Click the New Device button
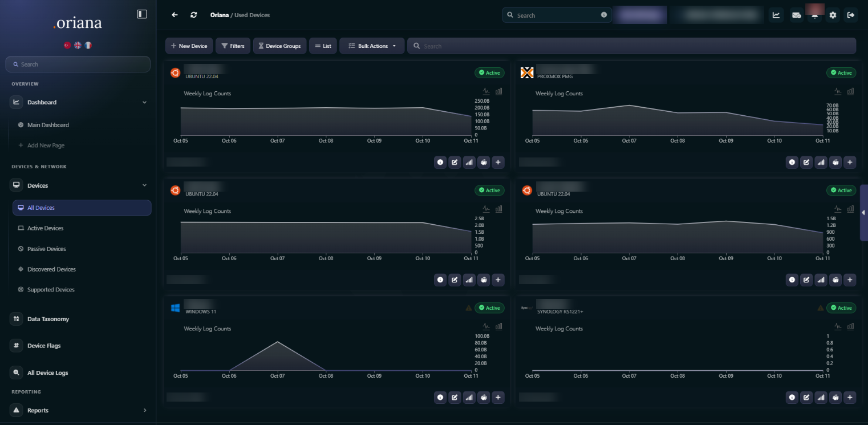Screen dimensions: 868x425 click(x=189, y=46)
